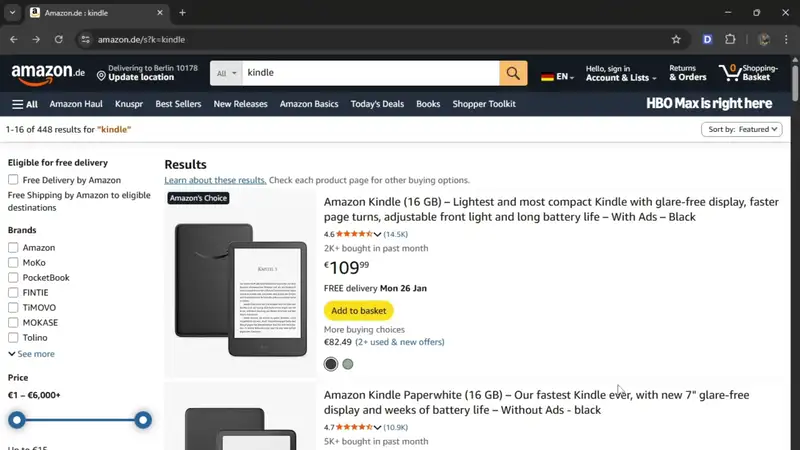Expand See more brands list

pyautogui.click(x=32, y=354)
